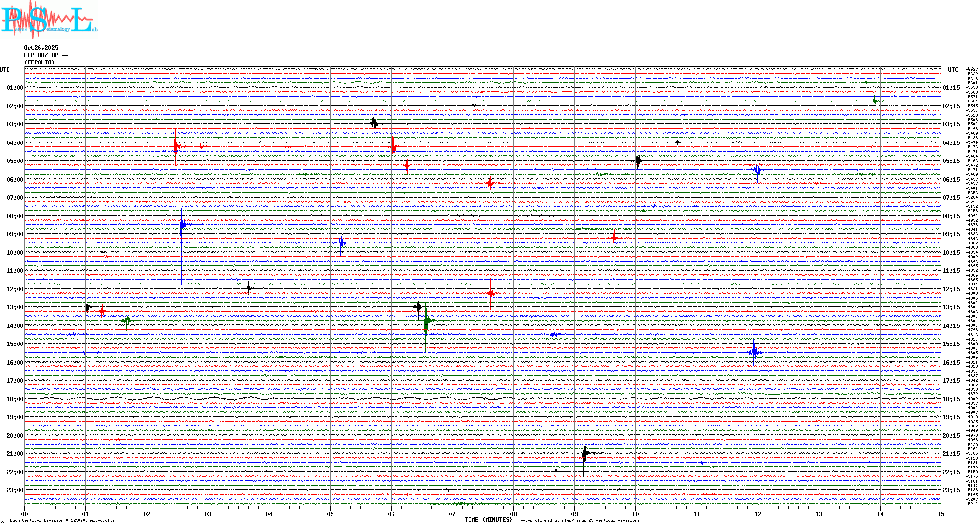
Task: Click the TIME (MINUTES) axis title
Action: click(488, 520)
